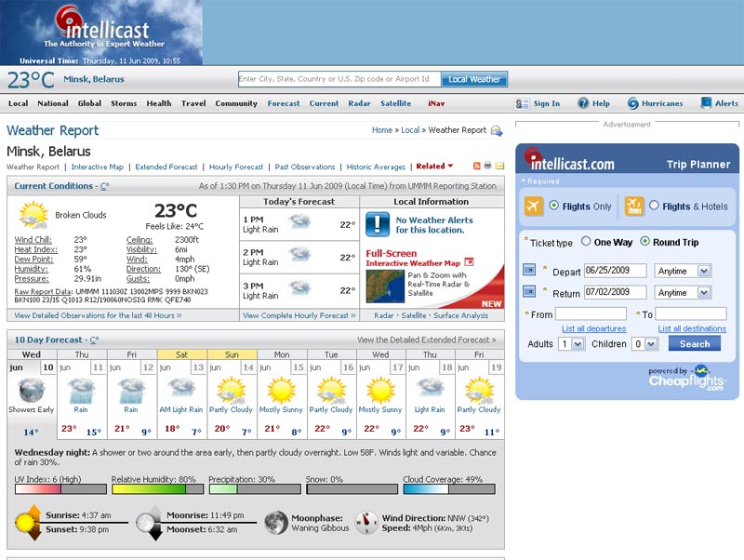
Task: Open the iNav navigation item
Action: pos(436,103)
